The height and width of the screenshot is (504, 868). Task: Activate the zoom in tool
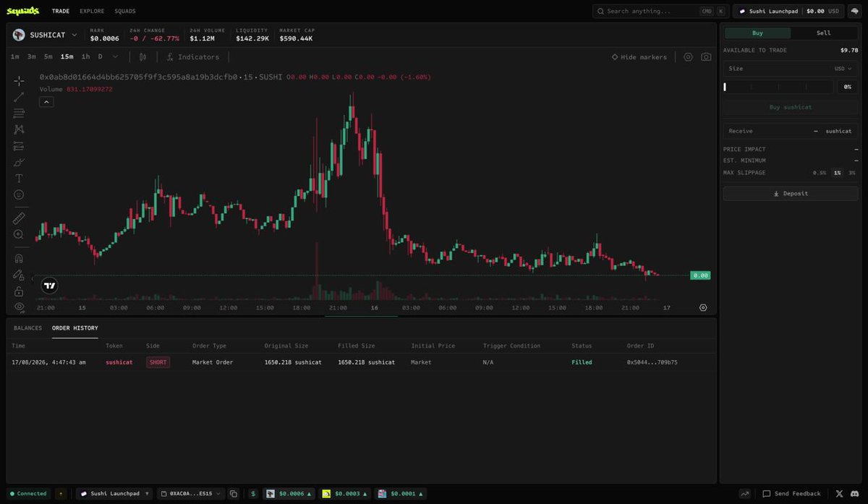tap(19, 234)
